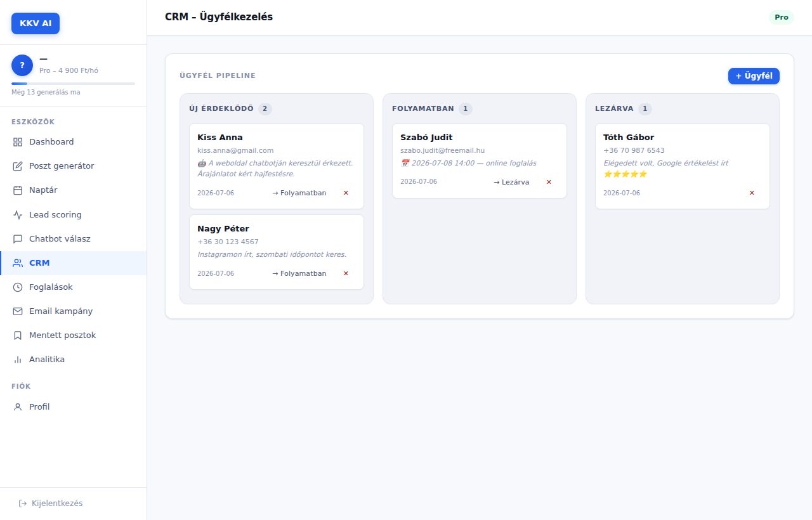Click the Foglalások clock icon

coord(18,287)
